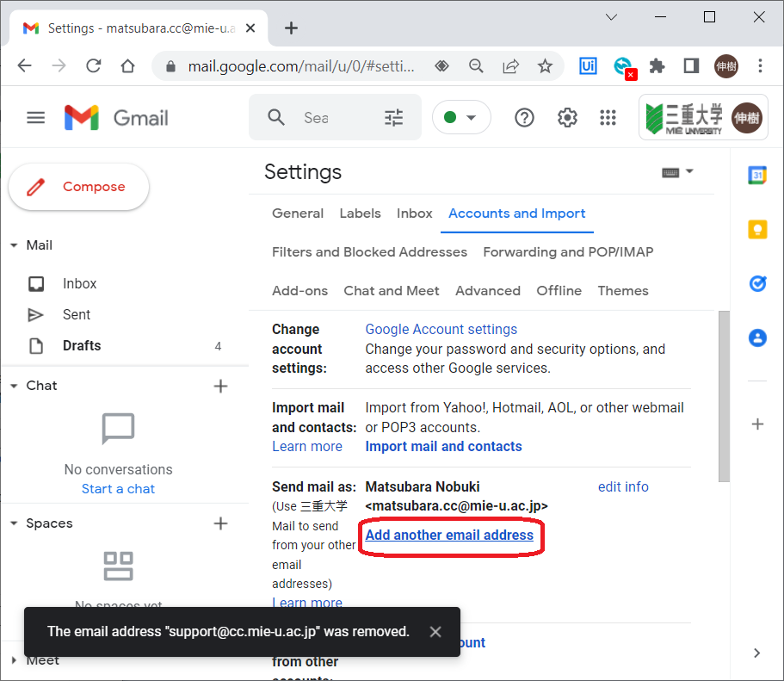Image resolution: width=784 pixels, height=681 pixels.
Task: Switch to the Labels settings tab
Action: [x=360, y=214]
